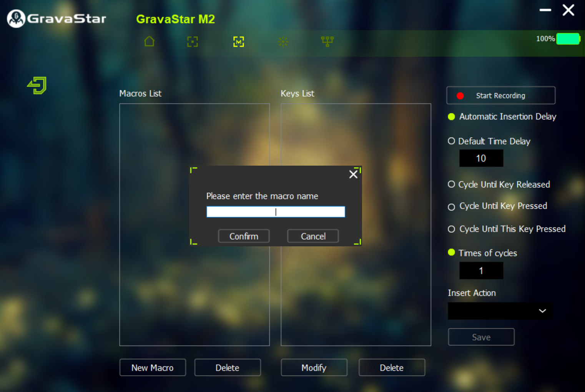
Task: Open the key bindings icon
Action: (x=327, y=42)
